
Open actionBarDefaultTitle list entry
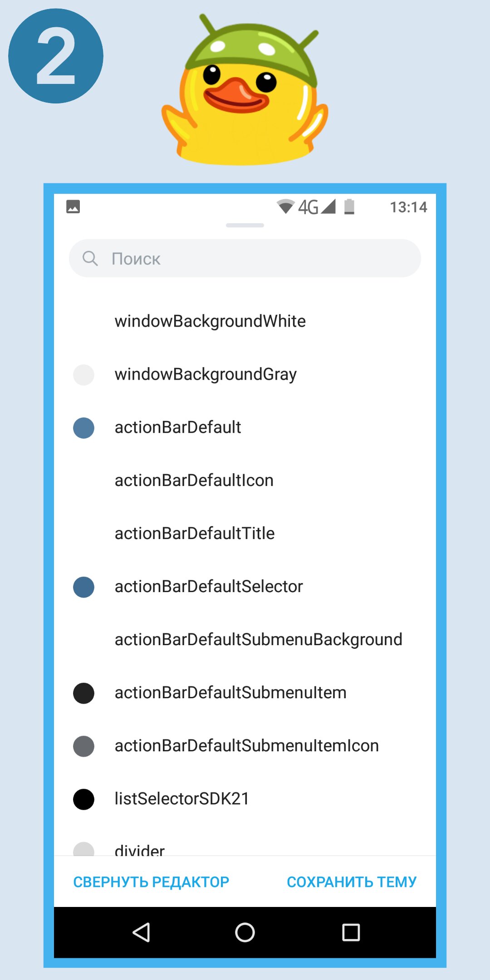point(245,534)
